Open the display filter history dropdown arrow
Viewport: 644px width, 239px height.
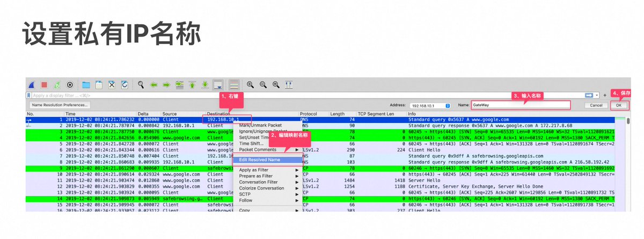click(597, 95)
